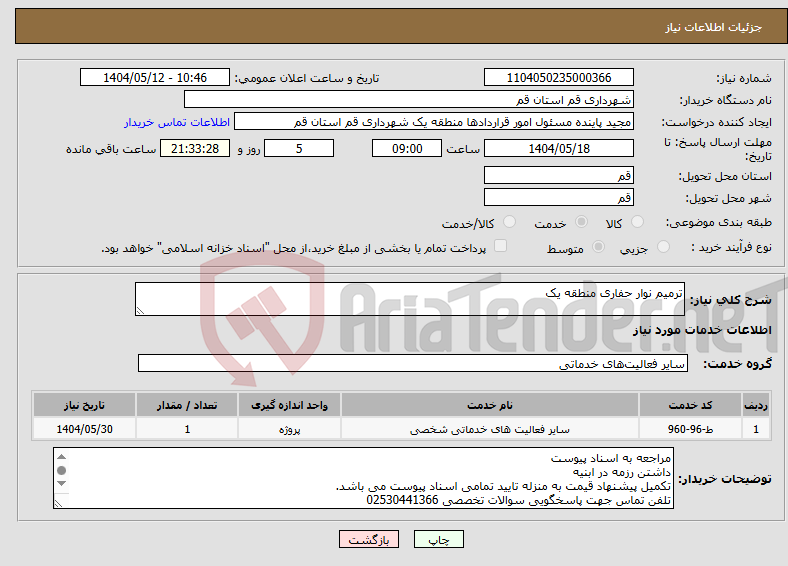788x566 pixels.
Task: Click the بازگشت (back) button
Action: (369, 539)
